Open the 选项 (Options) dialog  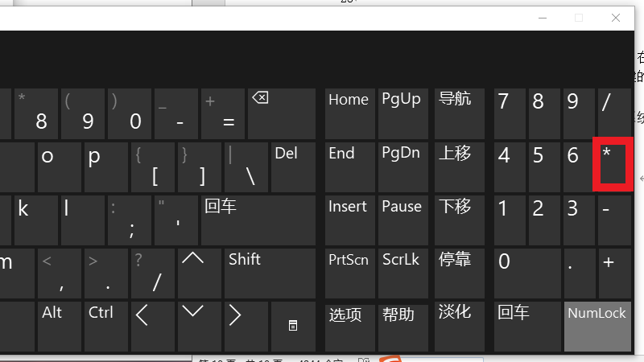pyautogui.click(x=350, y=326)
